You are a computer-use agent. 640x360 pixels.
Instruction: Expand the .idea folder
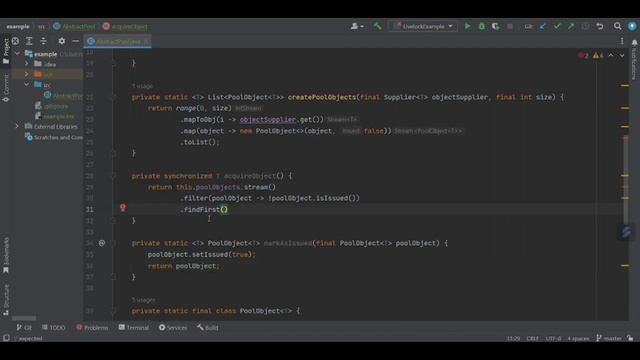pyautogui.click(x=27, y=64)
